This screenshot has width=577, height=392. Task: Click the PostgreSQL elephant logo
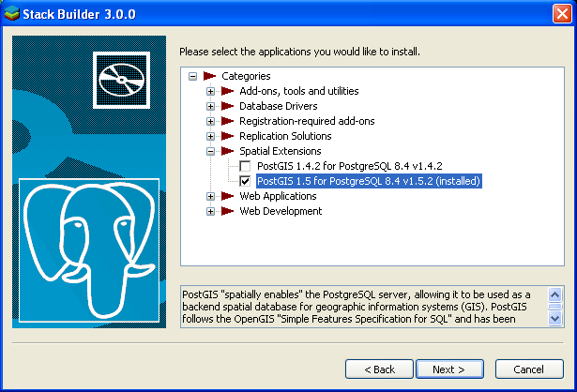click(89, 250)
